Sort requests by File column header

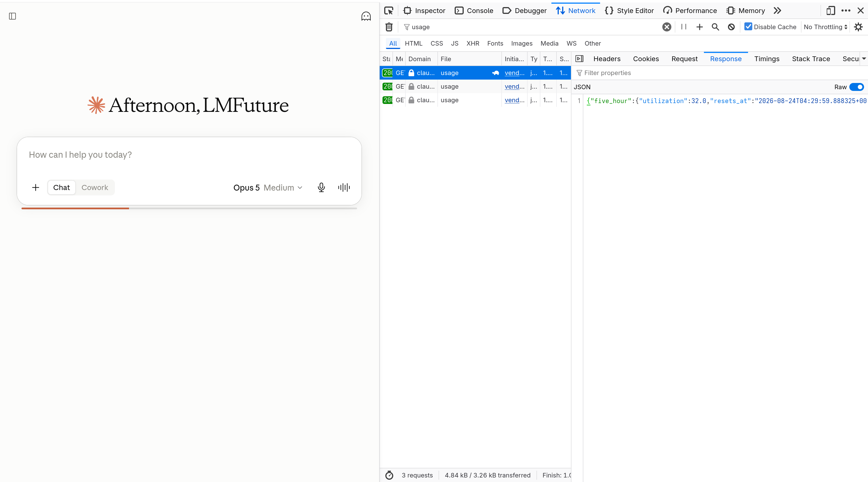[x=469, y=59]
